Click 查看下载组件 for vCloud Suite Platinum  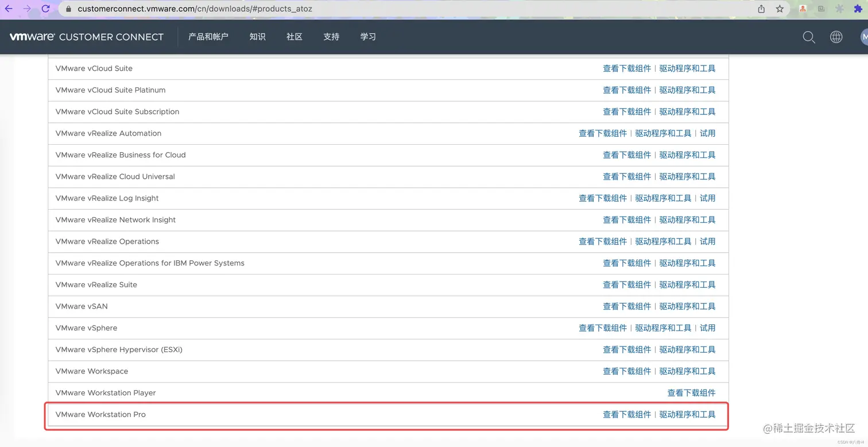(x=627, y=90)
